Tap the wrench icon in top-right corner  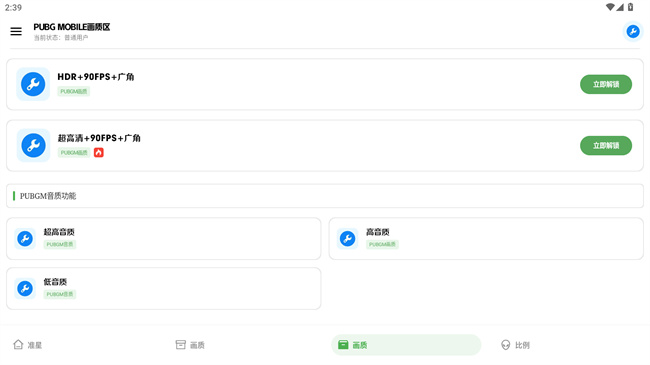click(633, 31)
